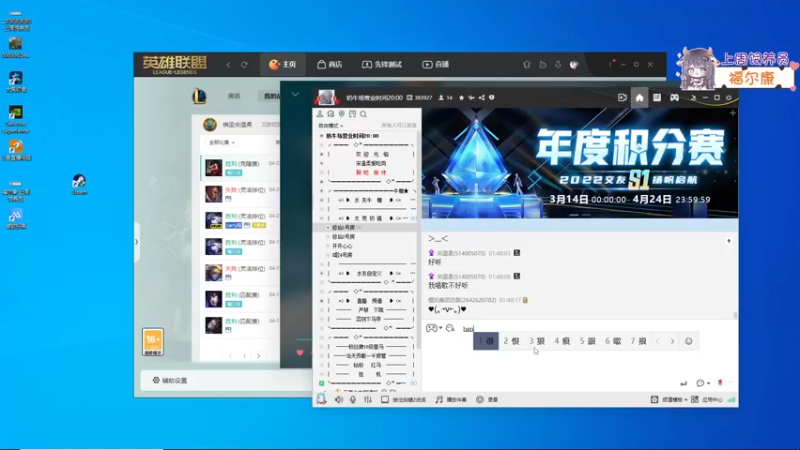This screenshot has height=450, width=800.
Task: Choose the IME candidate numbered 6
Action: 613,341
